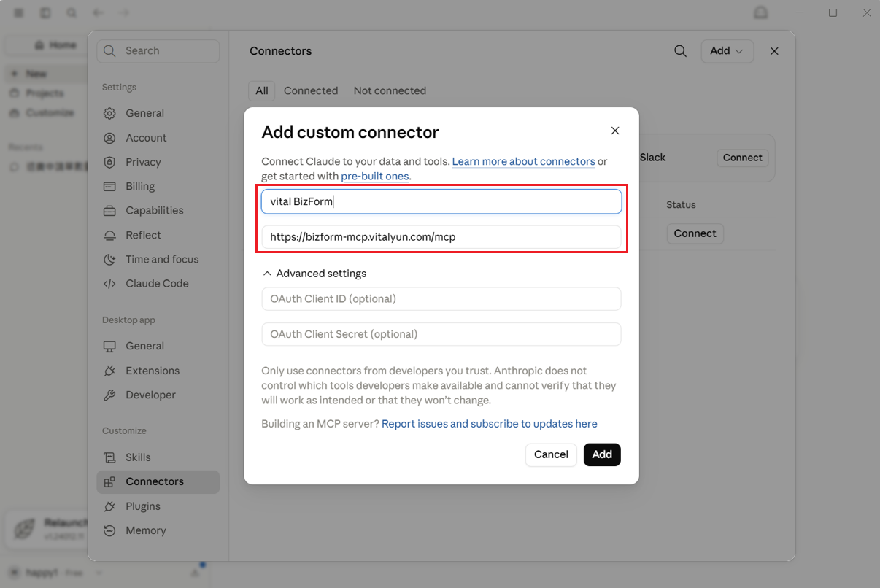Viewport: 880px width, 588px height.
Task: Select Home in the background sidebar
Action: click(x=54, y=45)
